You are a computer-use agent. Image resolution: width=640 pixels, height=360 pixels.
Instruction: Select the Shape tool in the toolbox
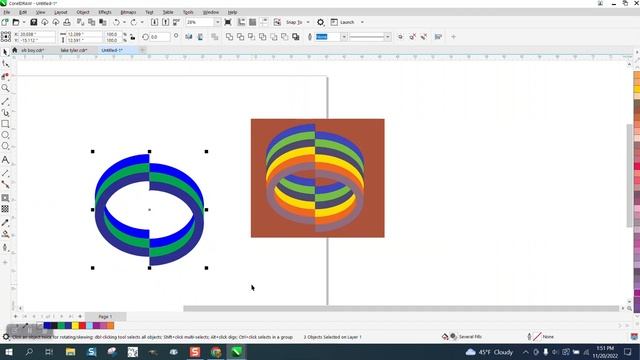tap(5, 64)
